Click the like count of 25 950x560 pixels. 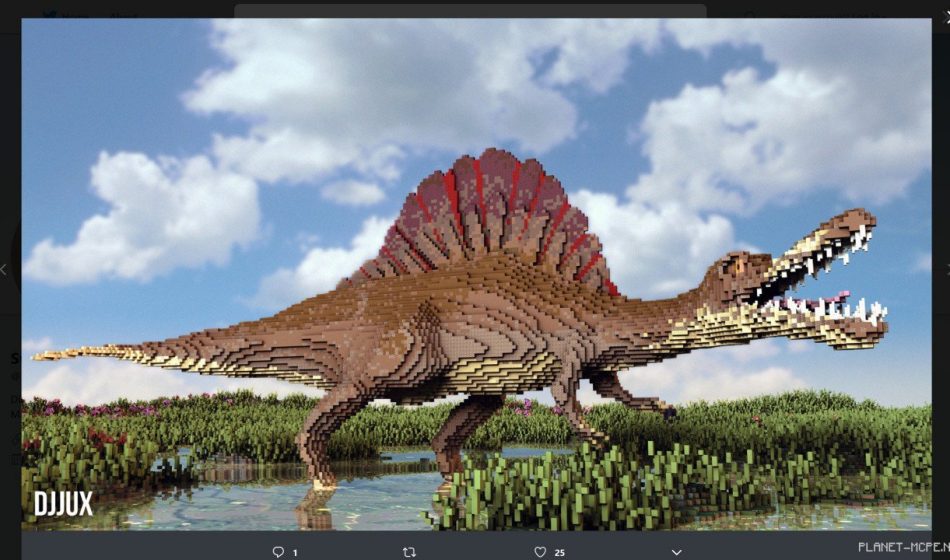pyautogui.click(x=560, y=552)
